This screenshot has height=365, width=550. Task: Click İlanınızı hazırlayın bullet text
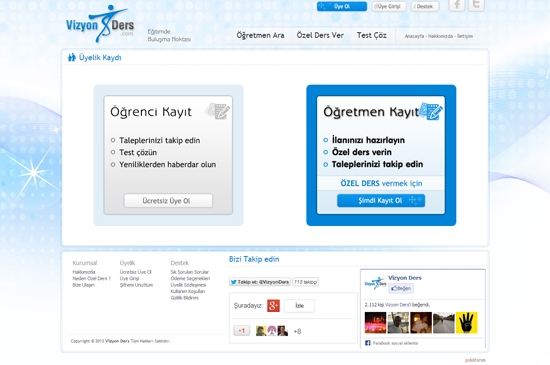tap(368, 140)
